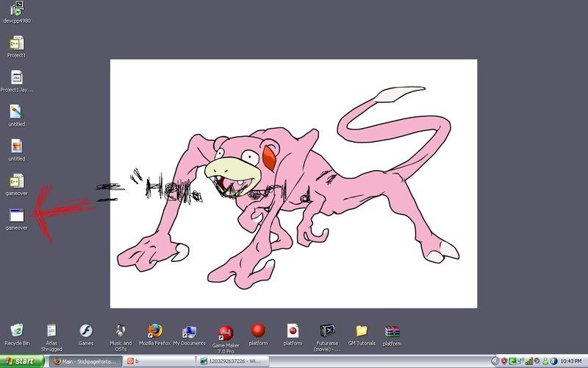Screen dimensions: 588x368
Task: Select the gameover C++ source file icon
Action: tap(16, 180)
